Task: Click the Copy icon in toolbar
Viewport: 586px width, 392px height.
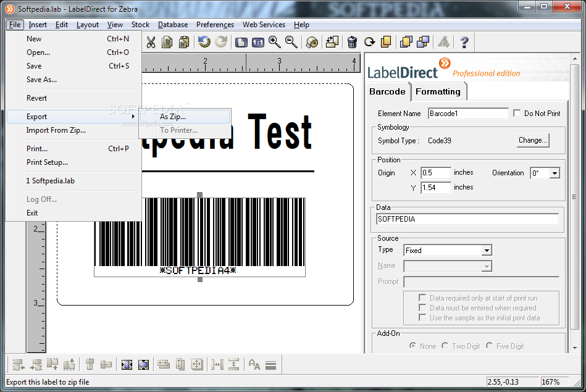Action: [167, 42]
